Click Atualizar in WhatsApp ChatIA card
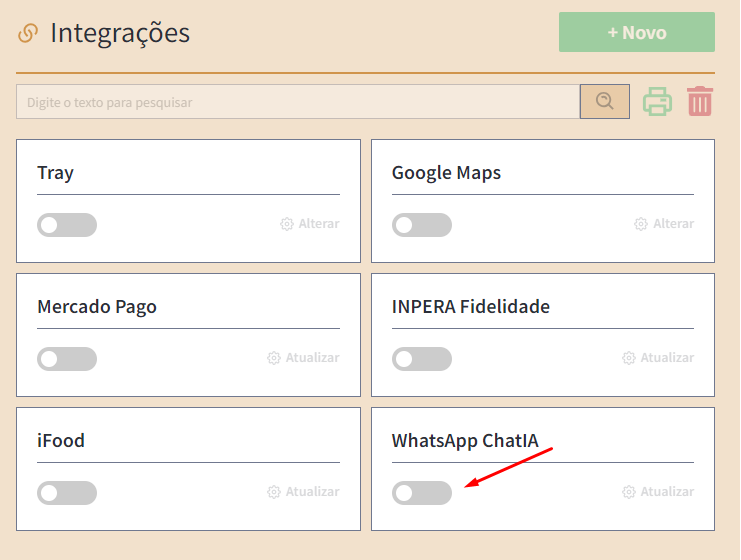 (667, 491)
